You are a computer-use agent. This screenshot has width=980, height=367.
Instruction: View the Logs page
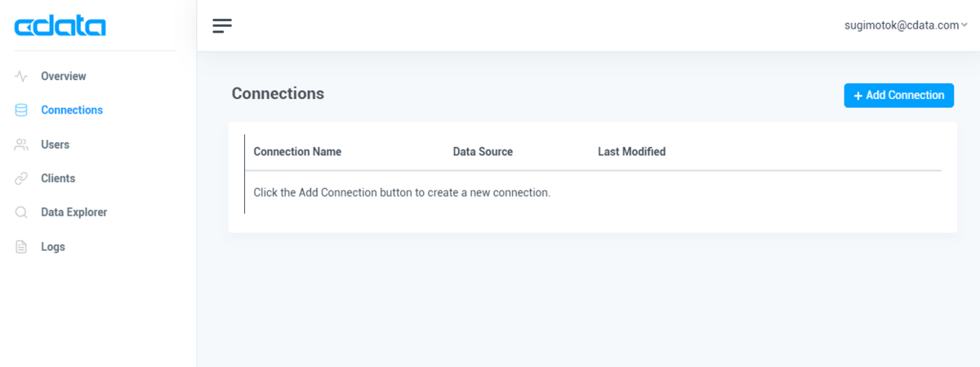pos(53,247)
